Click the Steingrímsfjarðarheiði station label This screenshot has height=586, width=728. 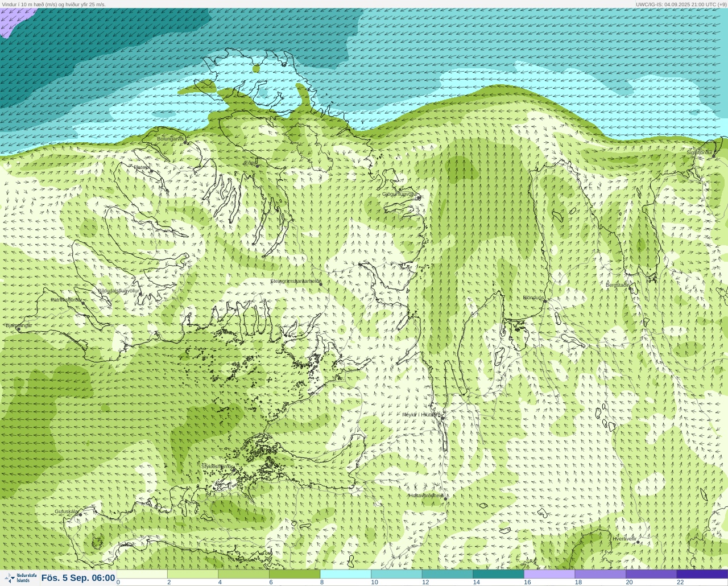[x=295, y=281]
